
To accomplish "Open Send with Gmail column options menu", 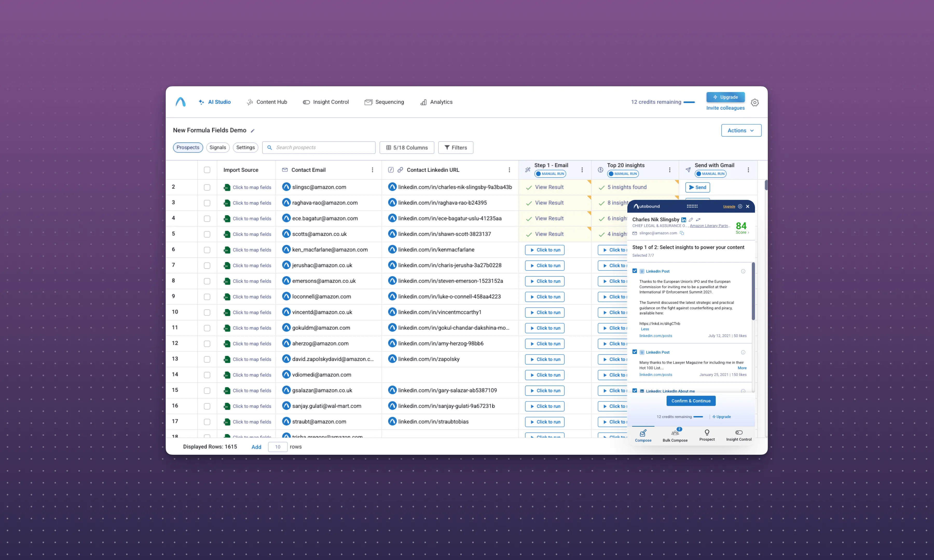I will 748,170.
